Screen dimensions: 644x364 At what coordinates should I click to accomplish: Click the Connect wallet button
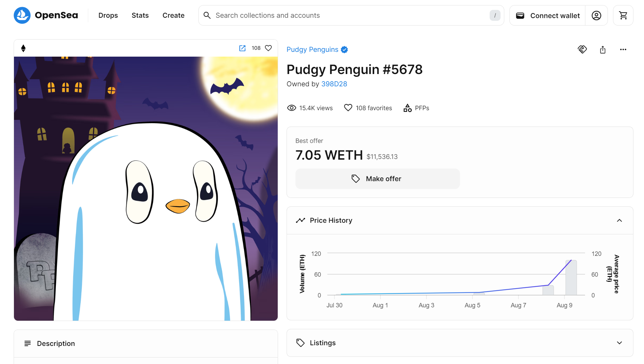[x=547, y=15]
